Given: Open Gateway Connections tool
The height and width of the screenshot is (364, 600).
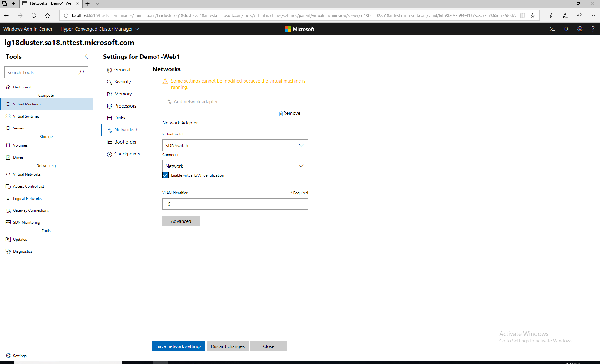Looking at the screenshot, I should point(46,210).
